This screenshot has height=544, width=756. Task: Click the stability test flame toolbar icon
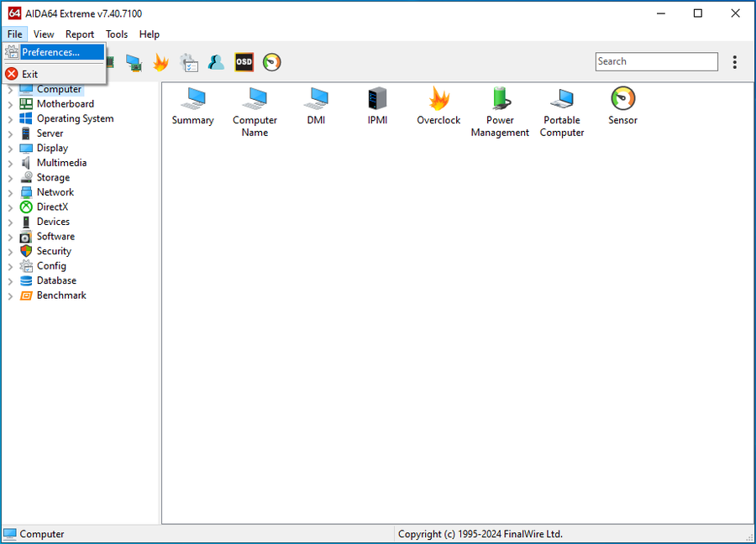[x=160, y=62]
